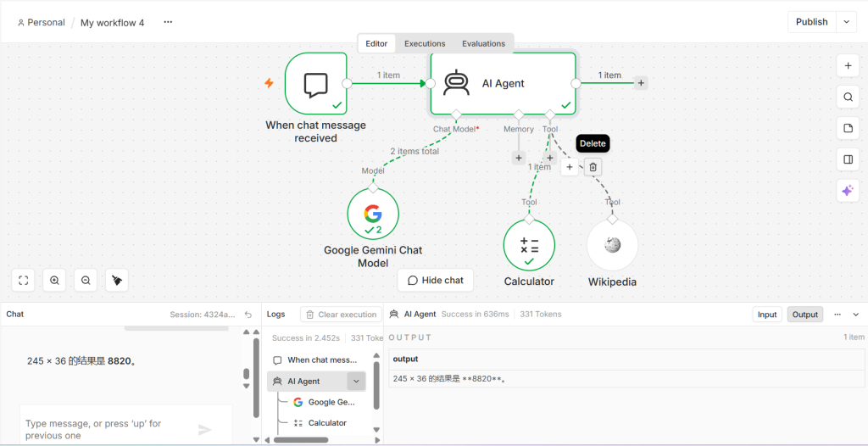
Task: Clear execution in the Logs panel
Action: coord(341,314)
